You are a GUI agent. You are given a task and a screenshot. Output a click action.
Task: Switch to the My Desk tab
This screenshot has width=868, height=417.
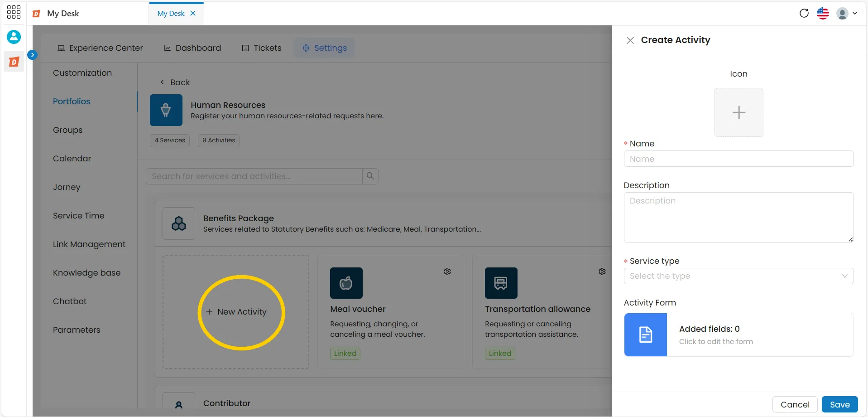(x=171, y=13)
